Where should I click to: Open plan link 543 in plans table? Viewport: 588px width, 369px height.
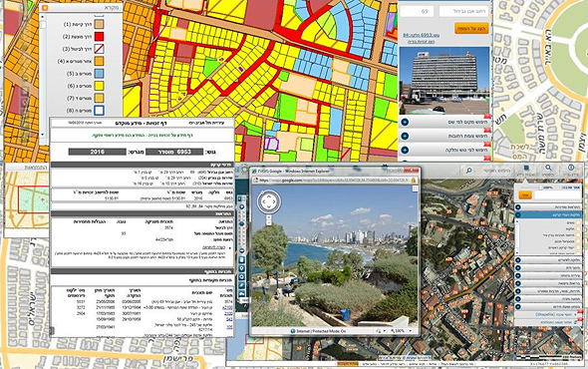pos(229,319)
